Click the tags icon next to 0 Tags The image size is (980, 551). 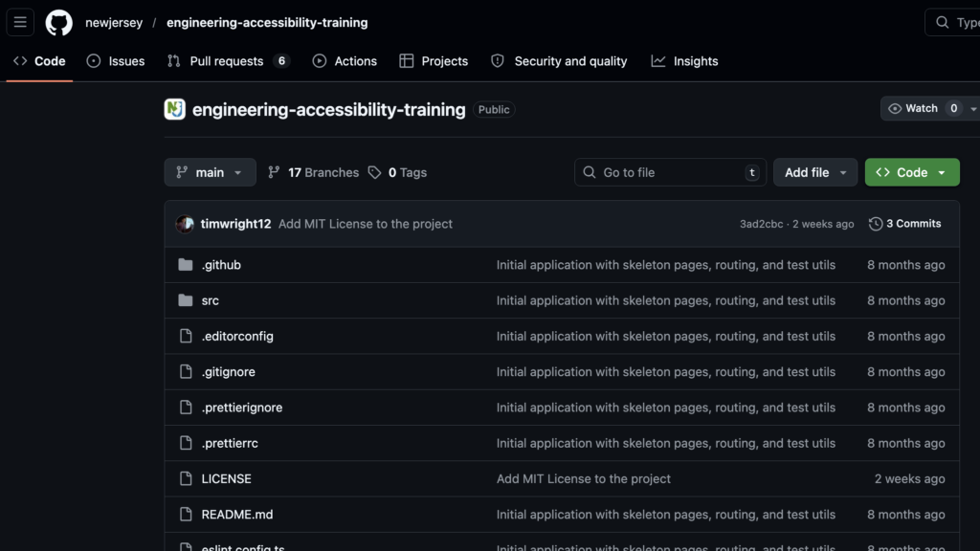point(374,172)
